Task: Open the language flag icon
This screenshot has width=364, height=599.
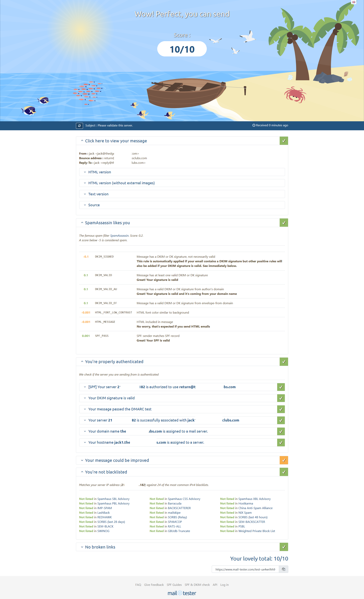Action: pos(353,2)
